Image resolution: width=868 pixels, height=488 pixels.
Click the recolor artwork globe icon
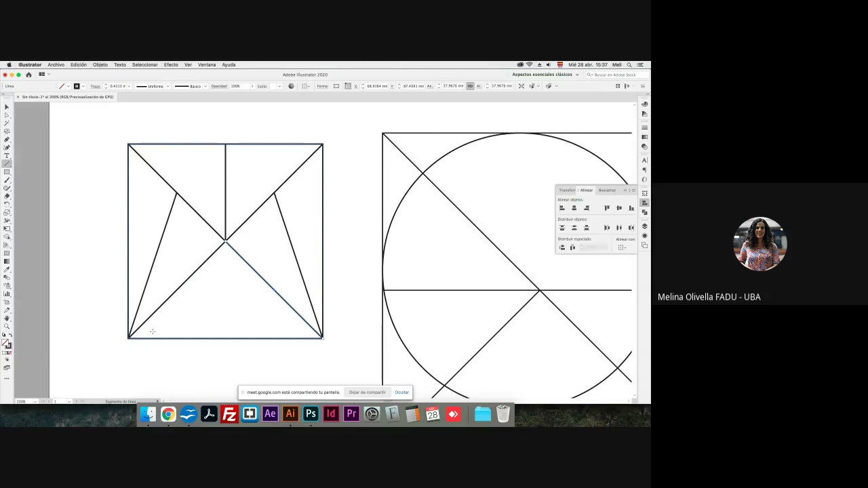(292, 86)
